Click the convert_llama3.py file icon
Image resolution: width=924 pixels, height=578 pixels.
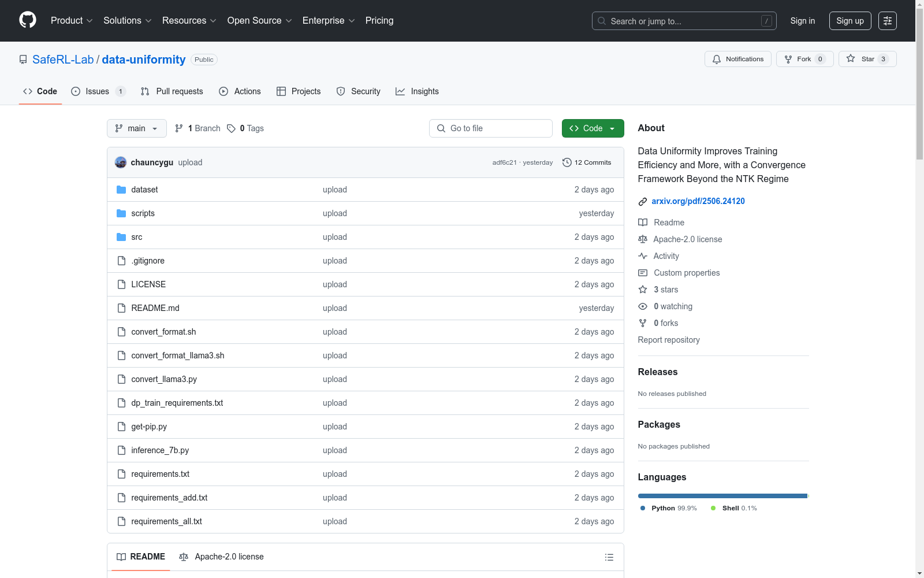click(x=121, y=379)
